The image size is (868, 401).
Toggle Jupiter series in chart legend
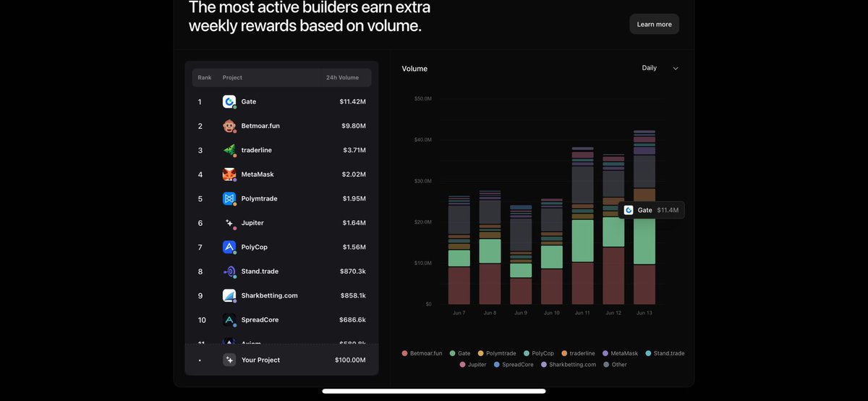[473, 365]
